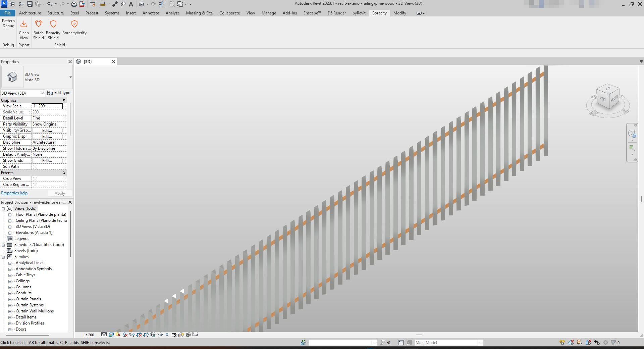This screenshot has height=349, width=644.
Task: Select the Text tool 'A' icon
Action: coord(131,4)
